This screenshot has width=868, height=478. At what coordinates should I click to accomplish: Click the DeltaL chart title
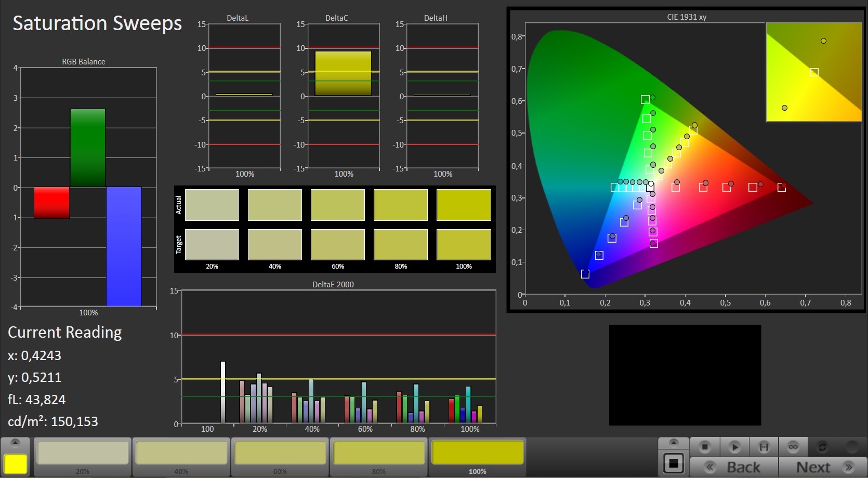click(x=238, y=18)
